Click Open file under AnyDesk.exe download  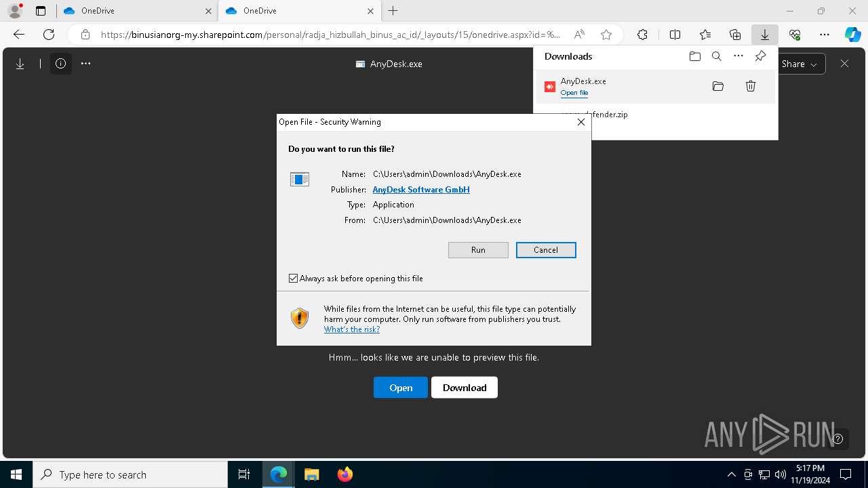pos(574,93)
